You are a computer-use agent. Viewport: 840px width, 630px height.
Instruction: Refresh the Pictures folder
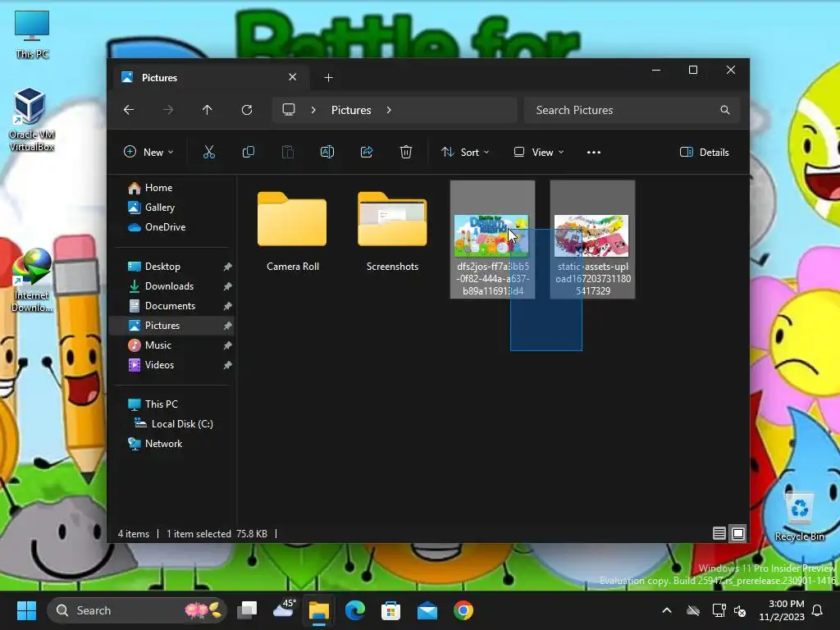[246, 110]
